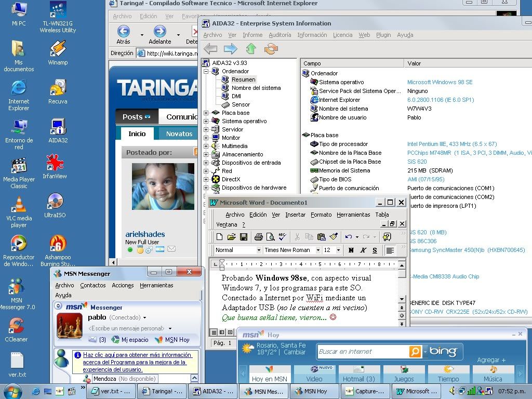Click Word's open folder icon
Viewport: 532px width, 399px height.
(231, 237)
